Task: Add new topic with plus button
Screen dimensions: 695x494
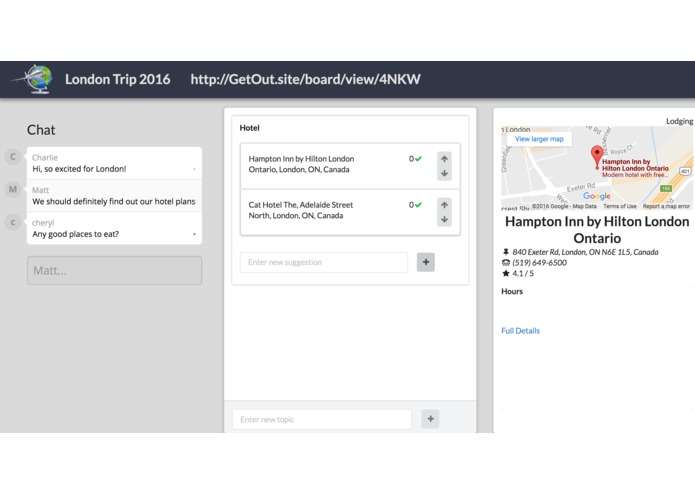Action: 430,419
